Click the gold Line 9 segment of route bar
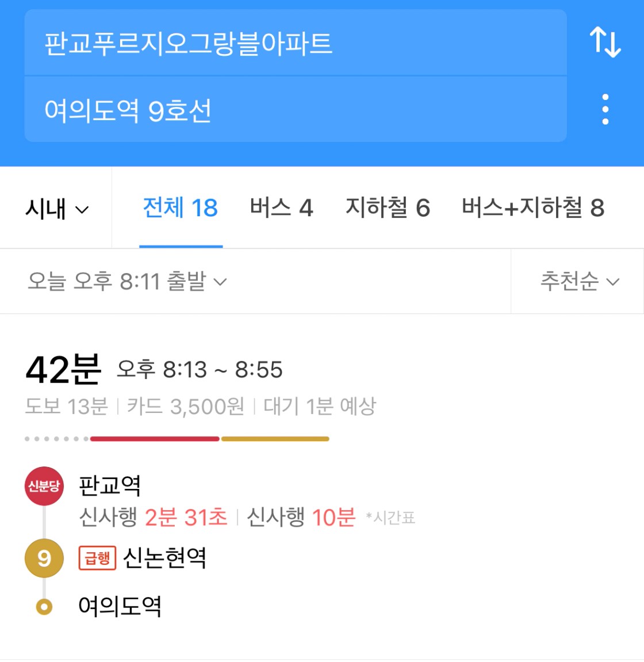Image resolution: width=644 pixels, height=662 pixels. click(x=275, y=439)
